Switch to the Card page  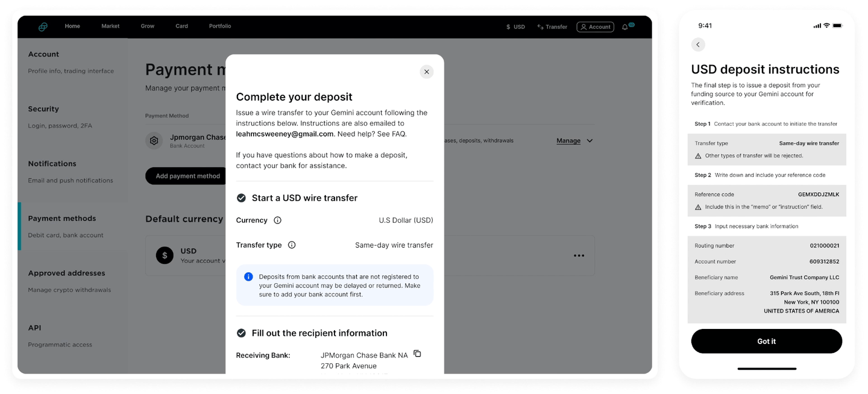(181, 27)
